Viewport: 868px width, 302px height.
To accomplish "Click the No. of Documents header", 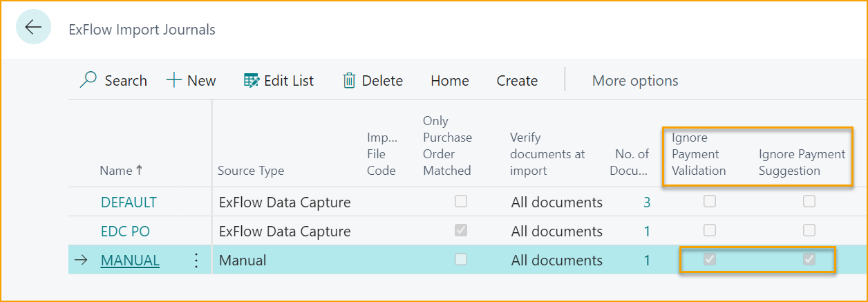I will coord(630,162).
